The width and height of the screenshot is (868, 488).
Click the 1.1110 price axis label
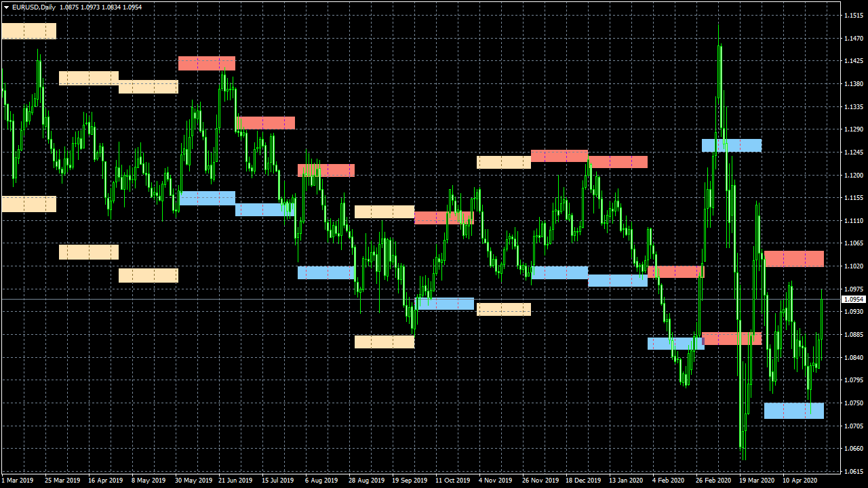(853, 220)
